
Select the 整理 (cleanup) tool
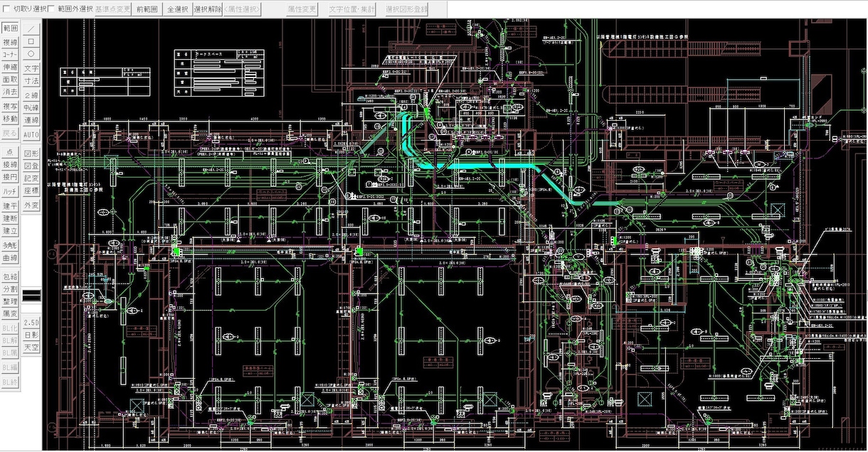pyautogui.click(x=10, y=302)
